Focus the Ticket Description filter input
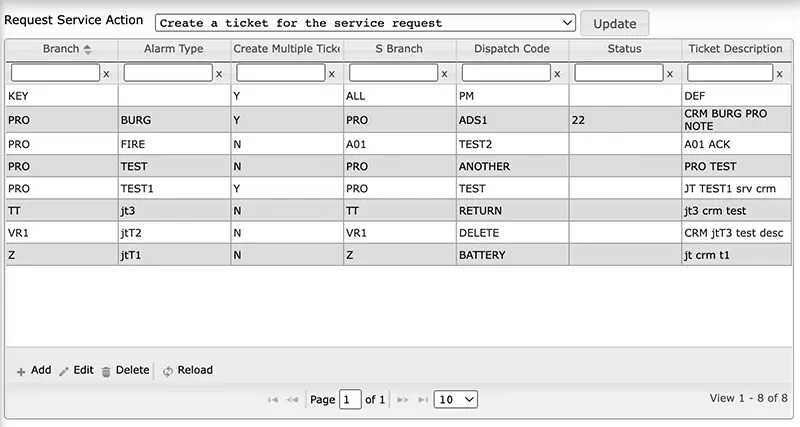The width and height of the screenshot is (800, 427). pos(730,73)
